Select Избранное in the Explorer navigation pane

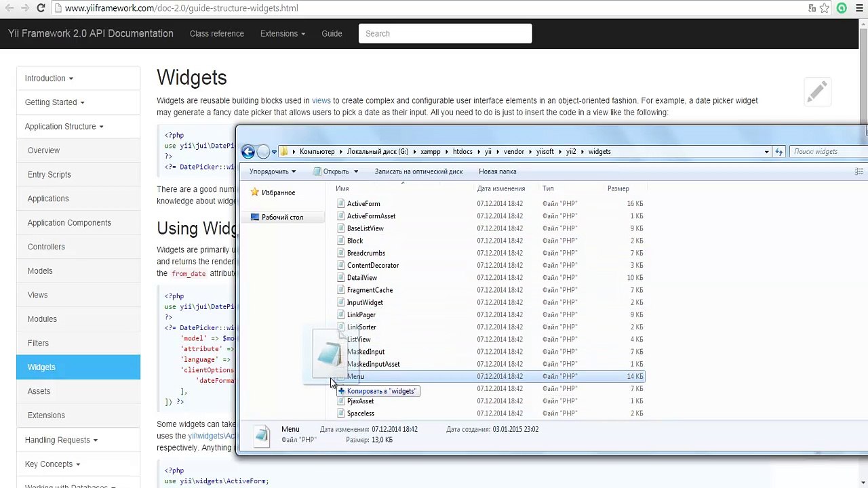tap(278, 192)
